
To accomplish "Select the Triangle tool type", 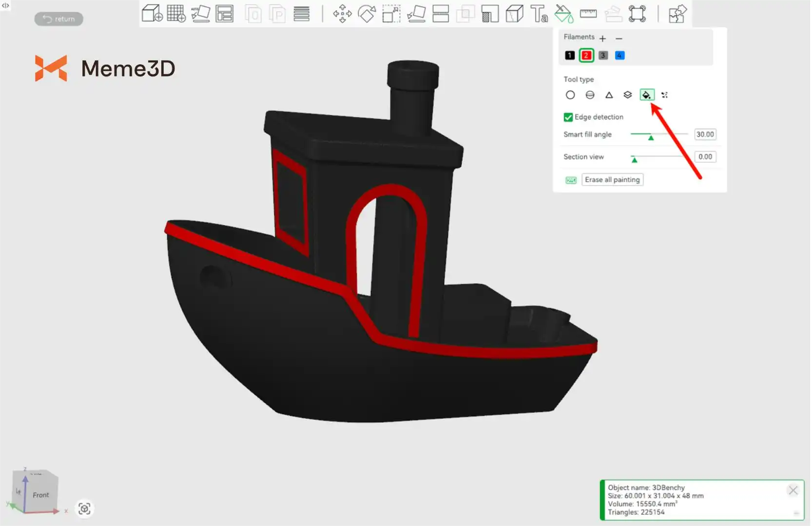I will point(609,95).
